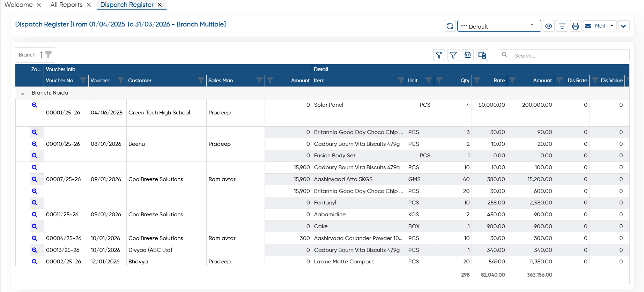Focus the Search input field
Image resolution: width=644 pixels, height=292 pixels.
(x=564, y=55)
